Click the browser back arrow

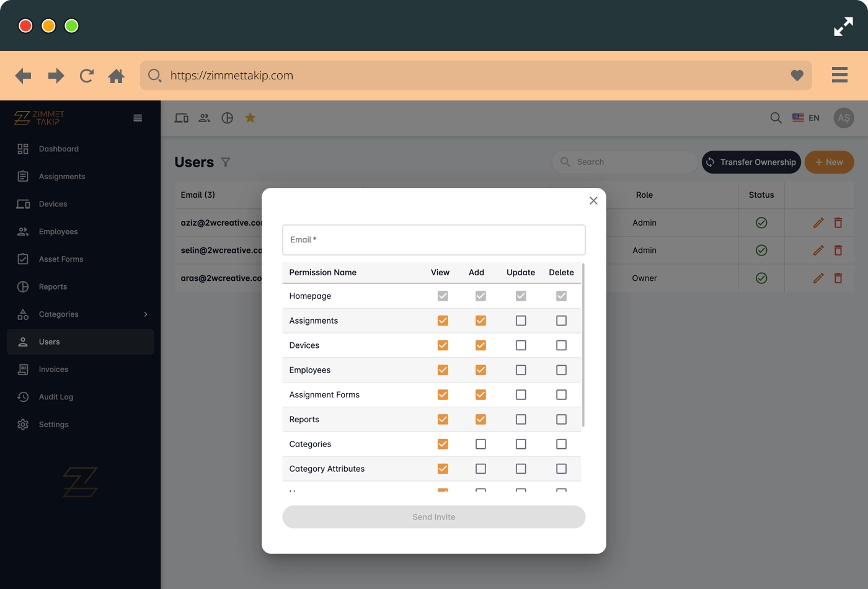coord(23,76)
